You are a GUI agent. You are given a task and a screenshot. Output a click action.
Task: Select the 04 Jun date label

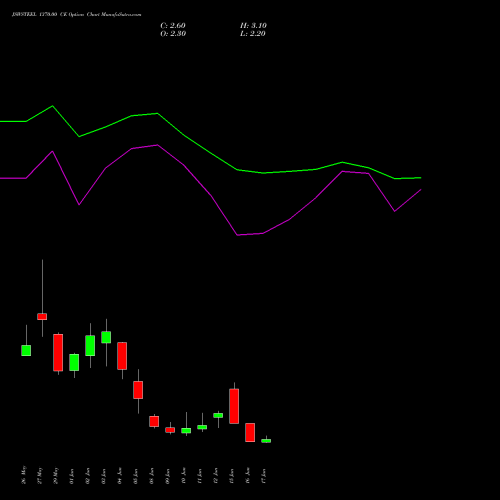pyautogui.click(x=120, y=476)
